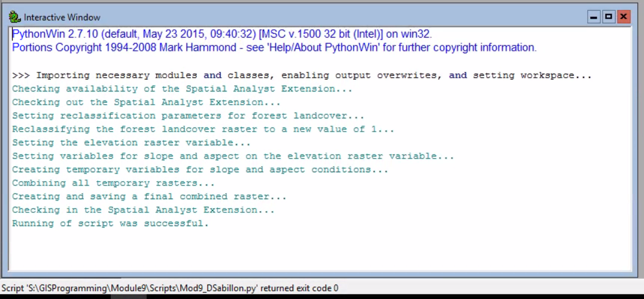Click 'Creating and saving a final combined raster...'
The height and width of the screenshot is (299, 644).
tap(149, 197)
